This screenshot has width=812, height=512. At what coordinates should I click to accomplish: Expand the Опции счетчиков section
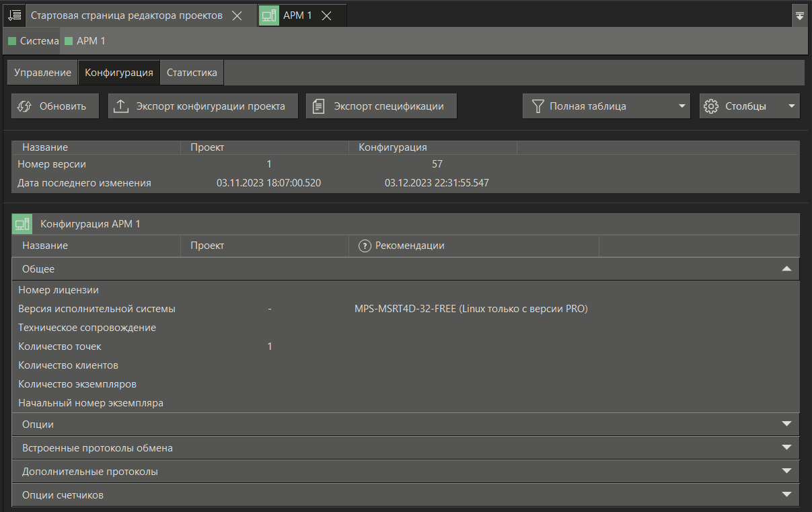786,495
